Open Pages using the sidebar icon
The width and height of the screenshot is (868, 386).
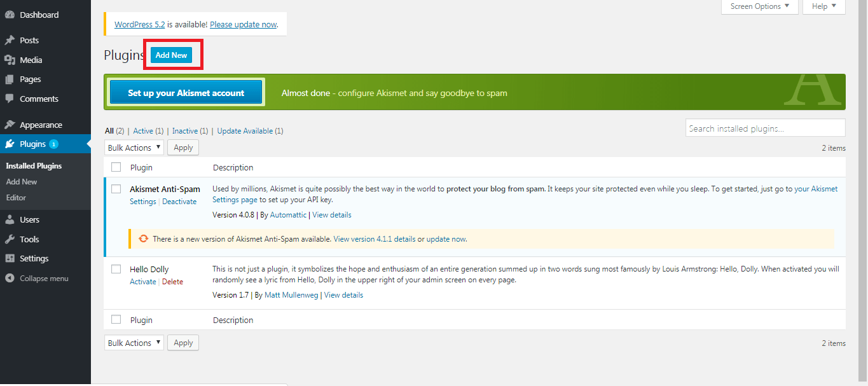(10, 79)
